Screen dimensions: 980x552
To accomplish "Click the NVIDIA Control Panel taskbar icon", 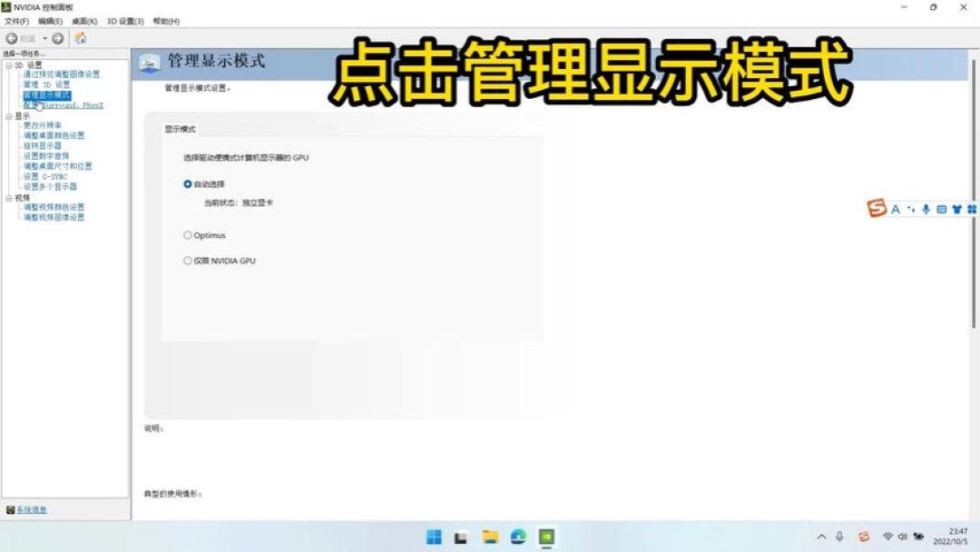I will coord(547,537).
